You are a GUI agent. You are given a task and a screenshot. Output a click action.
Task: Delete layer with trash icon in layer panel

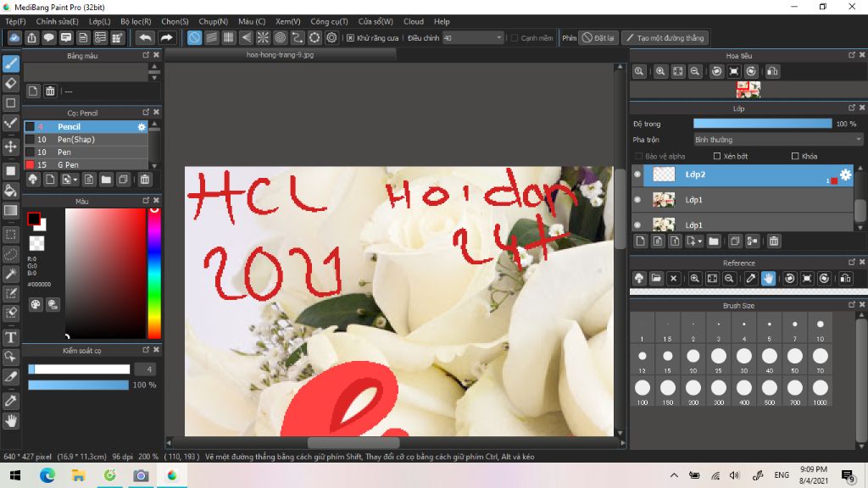coord(774,241)
